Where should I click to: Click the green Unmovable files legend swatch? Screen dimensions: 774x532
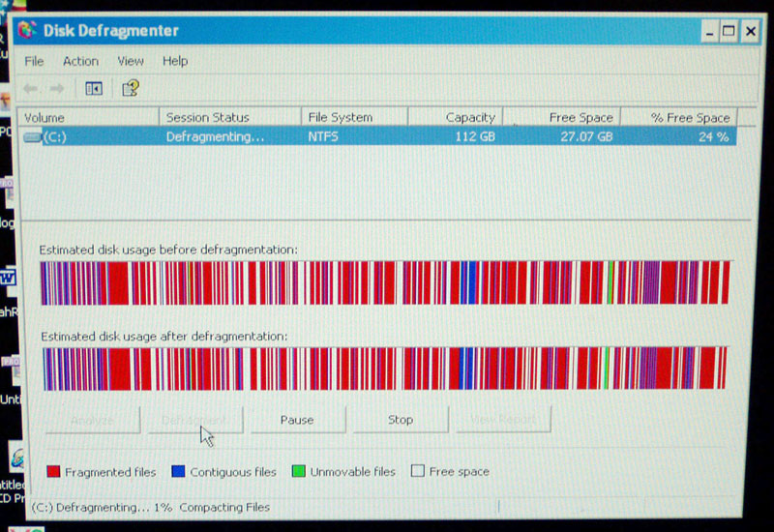click(x=299, y=471)
